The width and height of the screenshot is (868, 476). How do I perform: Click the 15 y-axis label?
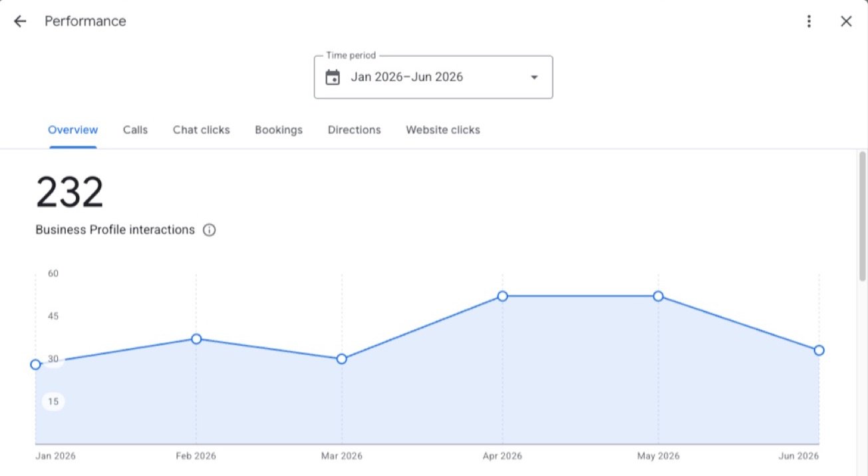(54, 401)
